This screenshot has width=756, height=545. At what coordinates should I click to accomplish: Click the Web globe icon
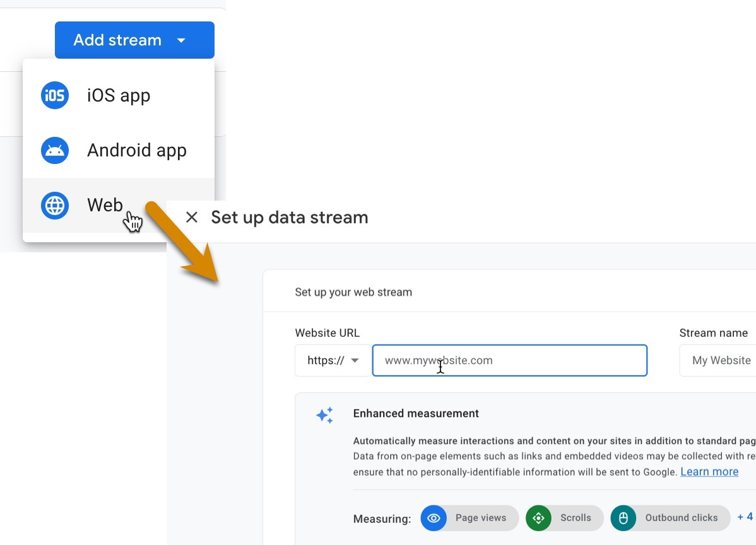point(54,205)
